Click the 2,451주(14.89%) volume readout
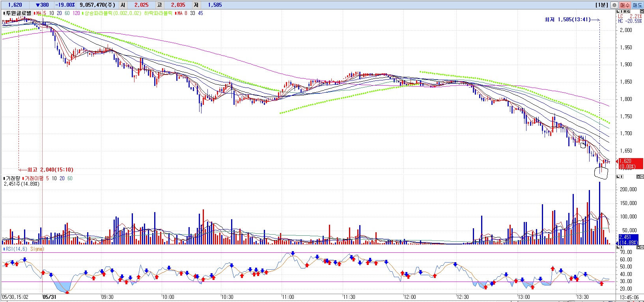The height and width of the screenshot is (302, 644). point(22,184)
